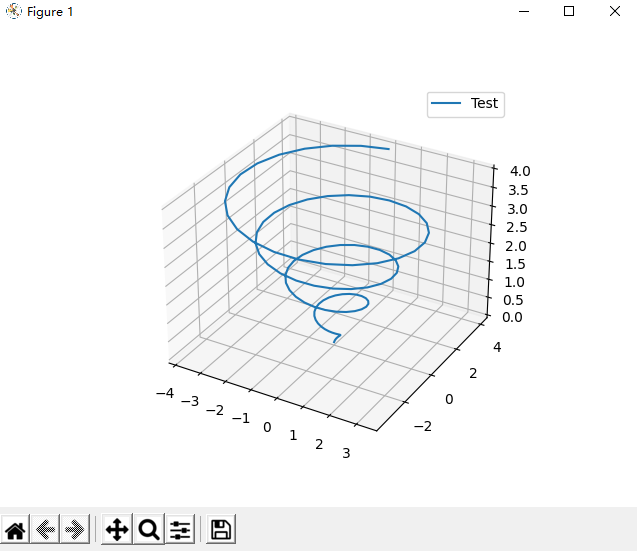Select the Zoom to rectangle tool
Viewport: 637px width, 551px height.
point(149,529)
